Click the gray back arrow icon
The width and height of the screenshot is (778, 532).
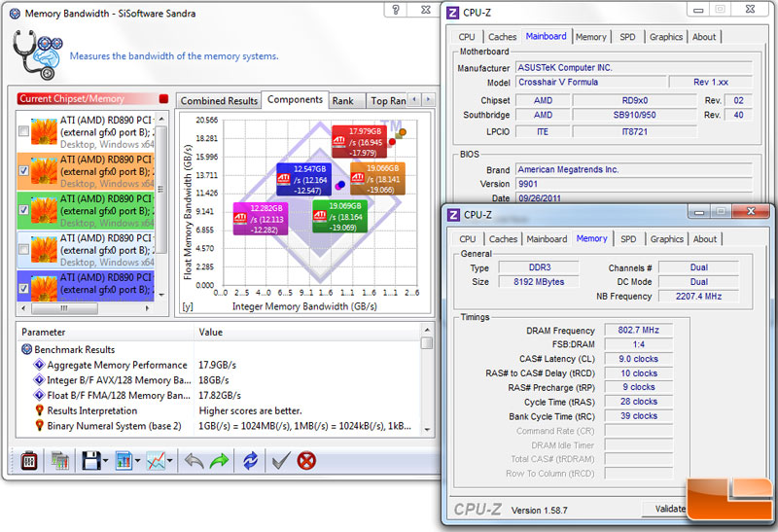pyautogui.click(x=194, y=461)
